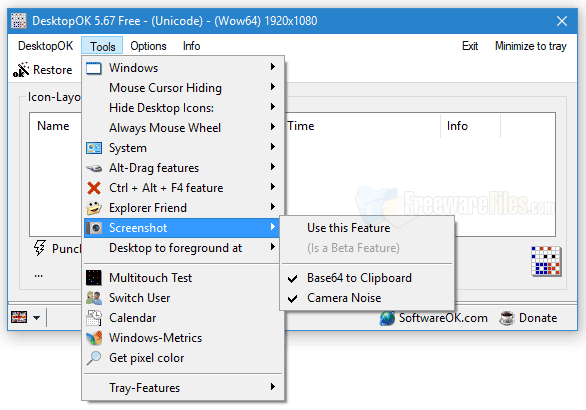
Task: Expand the Windows submenu arrow
Action: tap(273, 67)
